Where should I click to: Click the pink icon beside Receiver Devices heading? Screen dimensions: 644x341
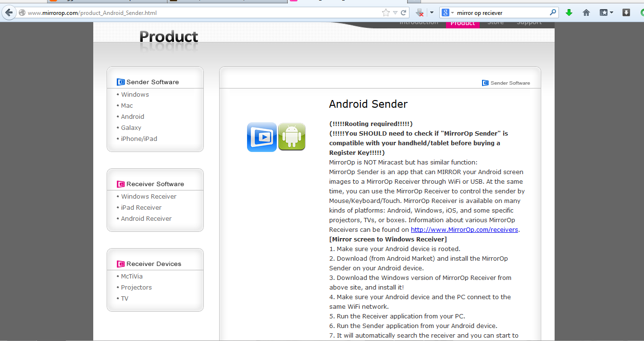click(121, 264)
